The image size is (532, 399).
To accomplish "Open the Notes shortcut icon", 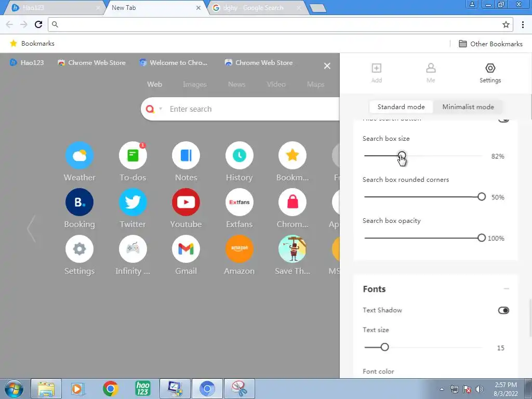I will pyautogui.click(x=186, y=155).
